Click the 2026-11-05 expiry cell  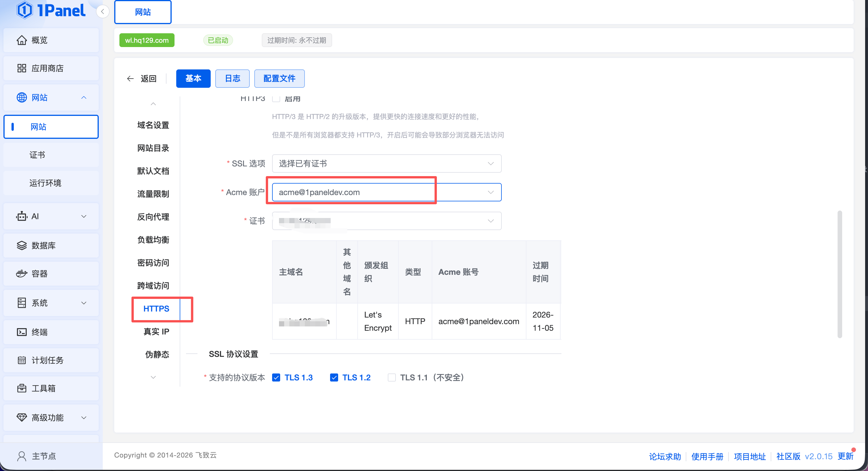543,322
